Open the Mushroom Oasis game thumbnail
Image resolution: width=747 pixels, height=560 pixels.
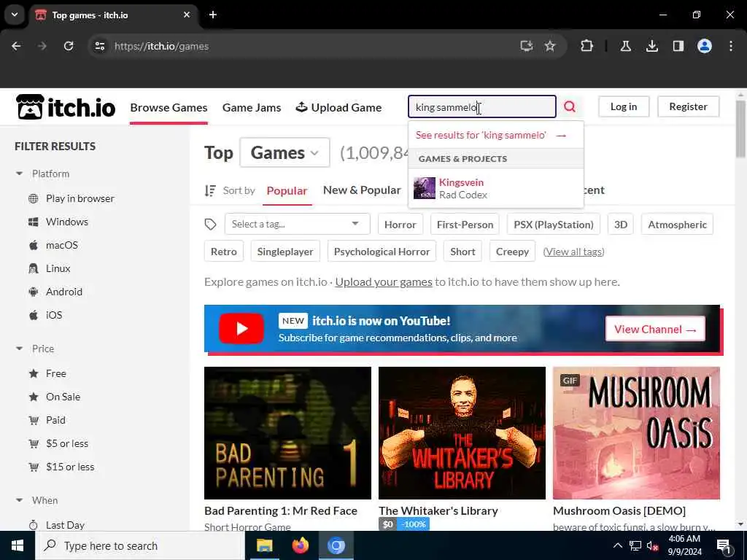(x=636, y=433)
